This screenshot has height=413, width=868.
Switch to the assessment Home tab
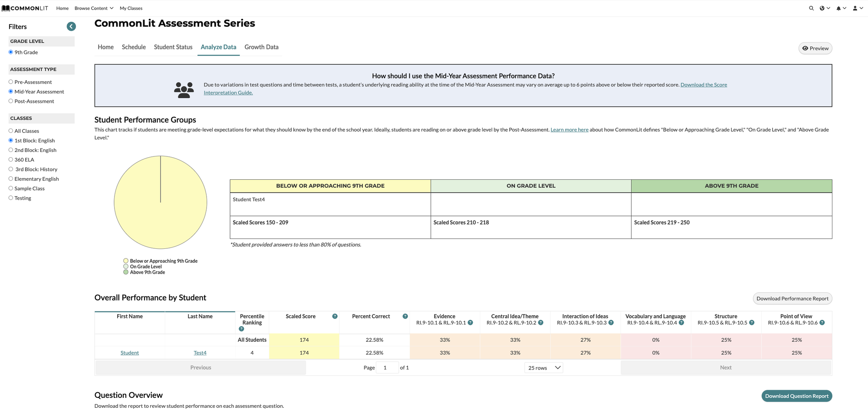pyautogui.click(x=105, y=47)
